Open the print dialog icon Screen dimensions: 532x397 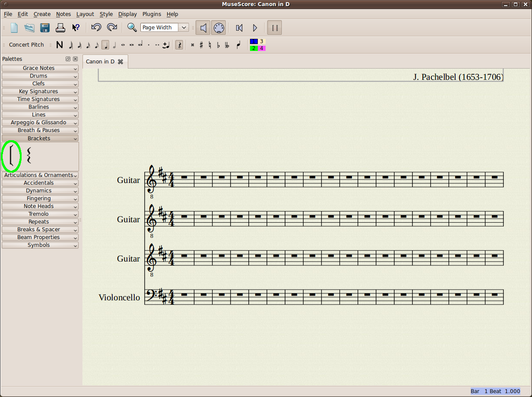(x=60, y=28)
